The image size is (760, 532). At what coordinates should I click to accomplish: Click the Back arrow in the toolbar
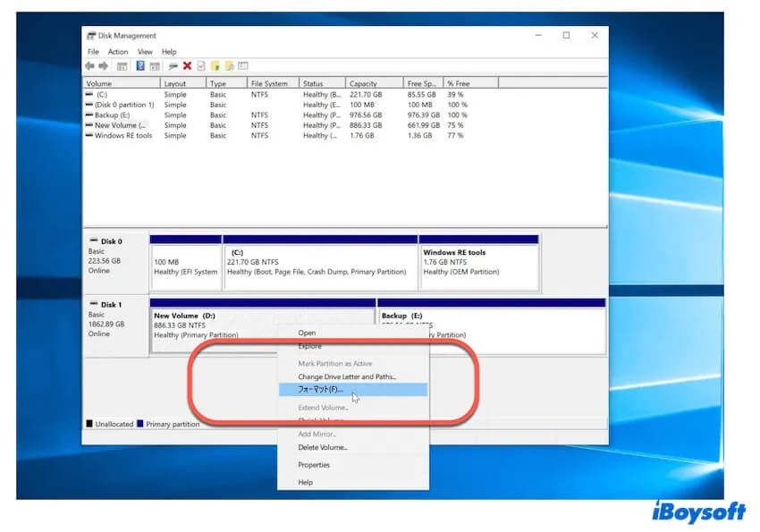pos(89,66)
